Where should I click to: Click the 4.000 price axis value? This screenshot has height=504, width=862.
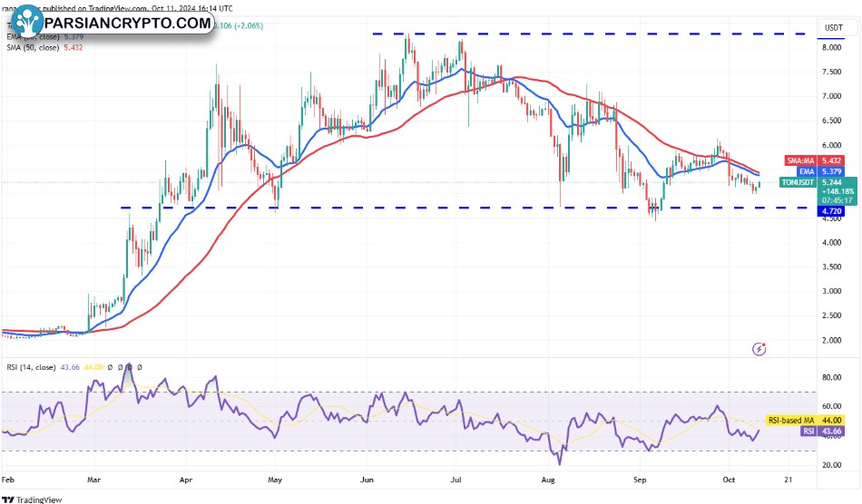click(832, 242)
